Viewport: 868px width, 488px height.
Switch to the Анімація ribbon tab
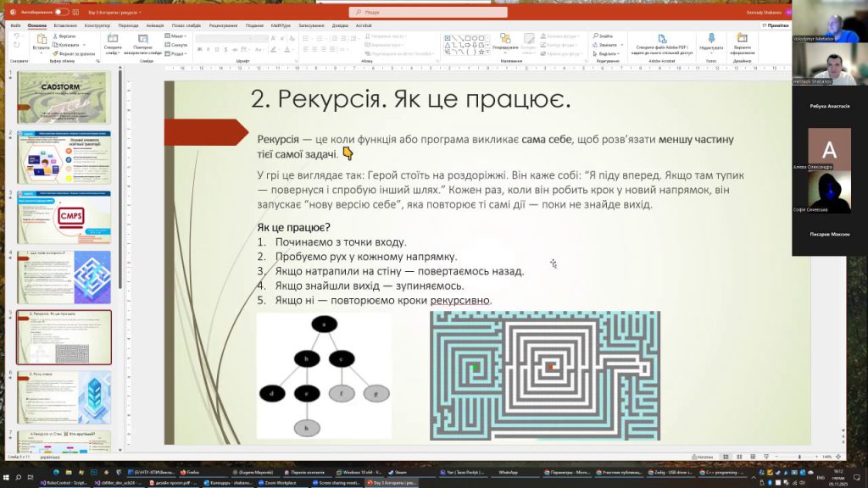(154, 25)
